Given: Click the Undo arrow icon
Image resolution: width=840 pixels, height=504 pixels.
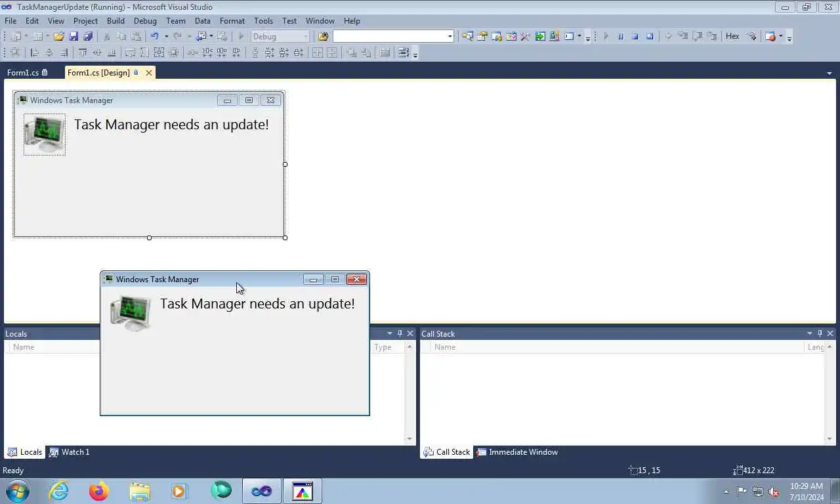Looking at the screenshot, I should [154, 37].
